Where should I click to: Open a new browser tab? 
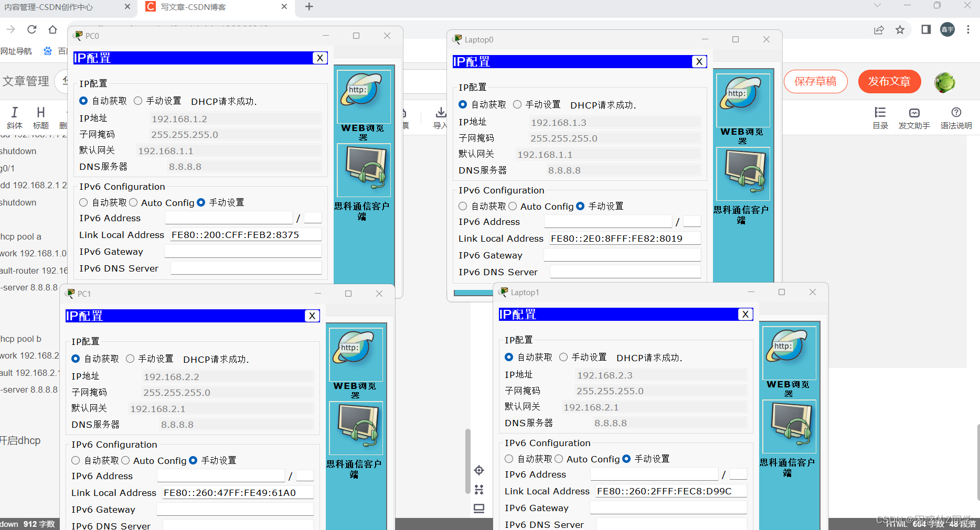tap(309, 7)
